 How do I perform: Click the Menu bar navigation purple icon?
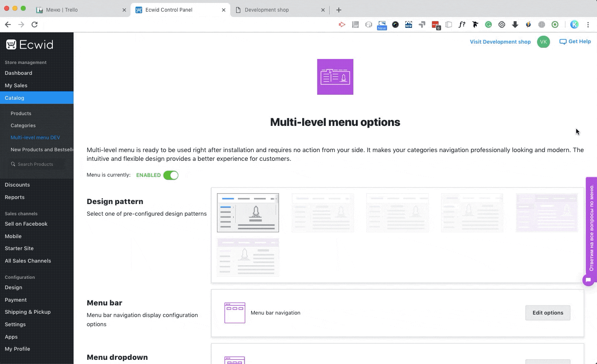[x=235, y=313]
